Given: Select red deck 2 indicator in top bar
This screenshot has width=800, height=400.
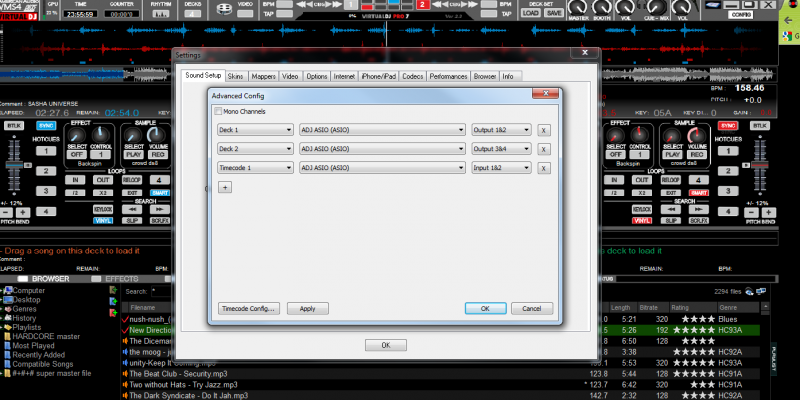Looking at the screenshot, I should tap(423, 5).
